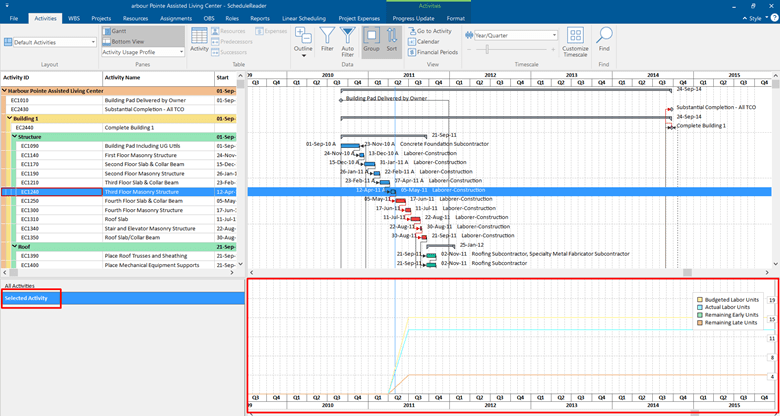Switch to the Linear Scheduling tab

coord(304,18)
